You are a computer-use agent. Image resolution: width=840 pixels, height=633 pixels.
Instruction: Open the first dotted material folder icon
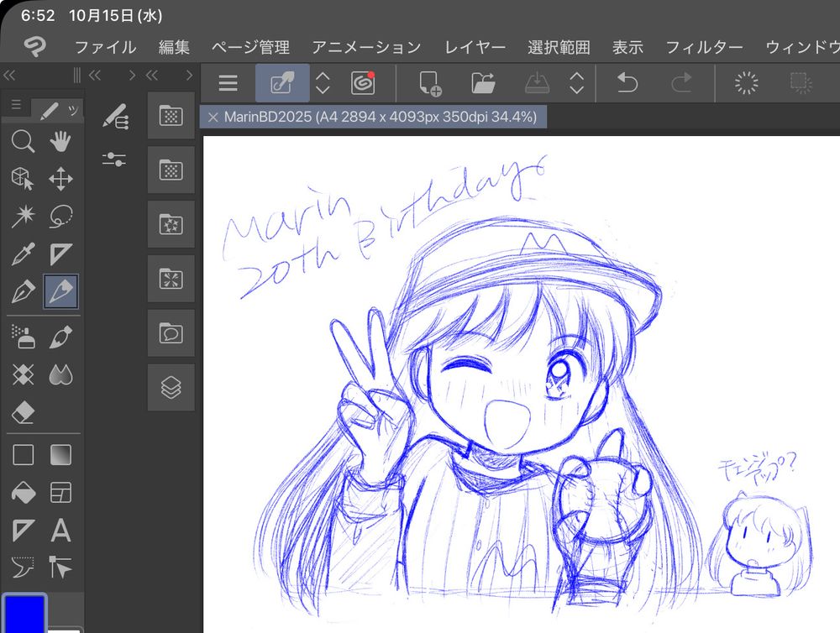[x=171, y=115]
